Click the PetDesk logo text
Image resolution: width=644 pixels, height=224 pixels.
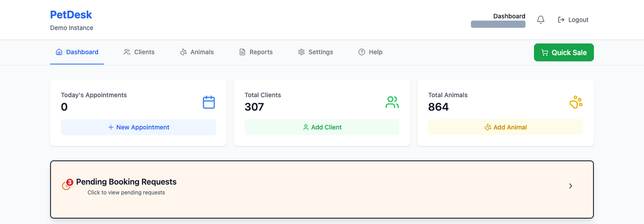(71, 15)
